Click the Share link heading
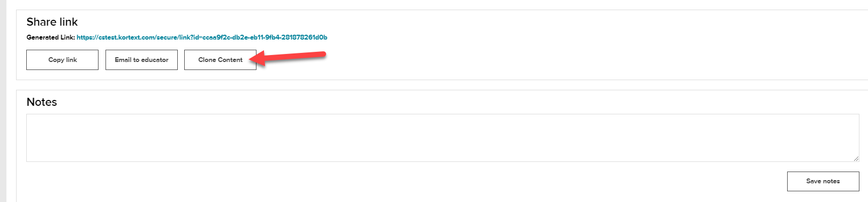Image resolution: width=868 pixels, height=202 pixels. [52, 22]
